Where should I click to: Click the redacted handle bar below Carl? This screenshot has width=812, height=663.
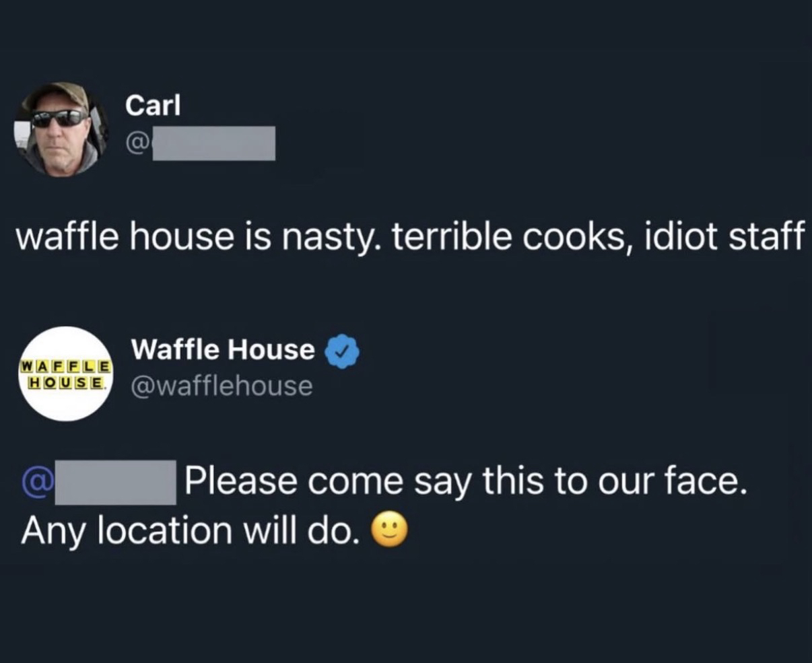[x=213, y=143]
